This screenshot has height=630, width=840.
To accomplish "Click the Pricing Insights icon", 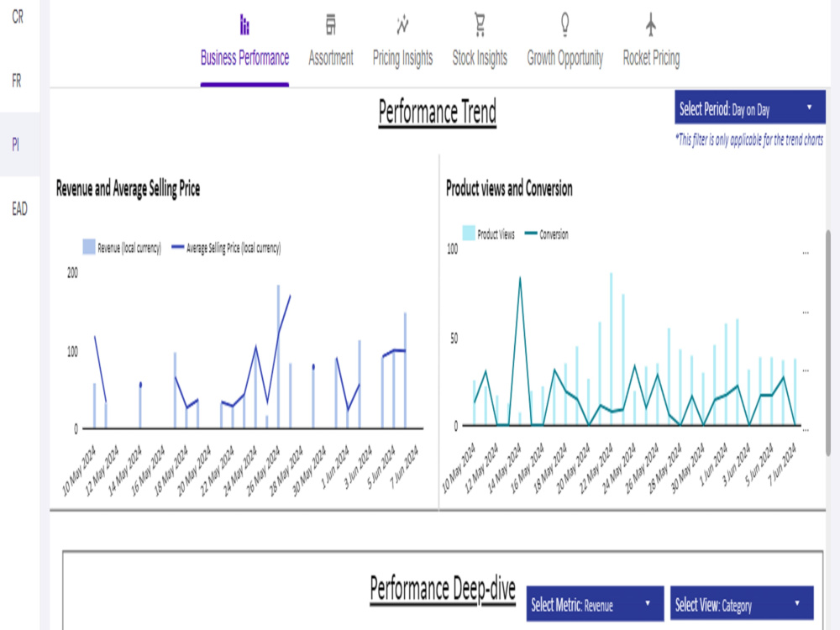I will pyautogui.click(x=402, y=24).
